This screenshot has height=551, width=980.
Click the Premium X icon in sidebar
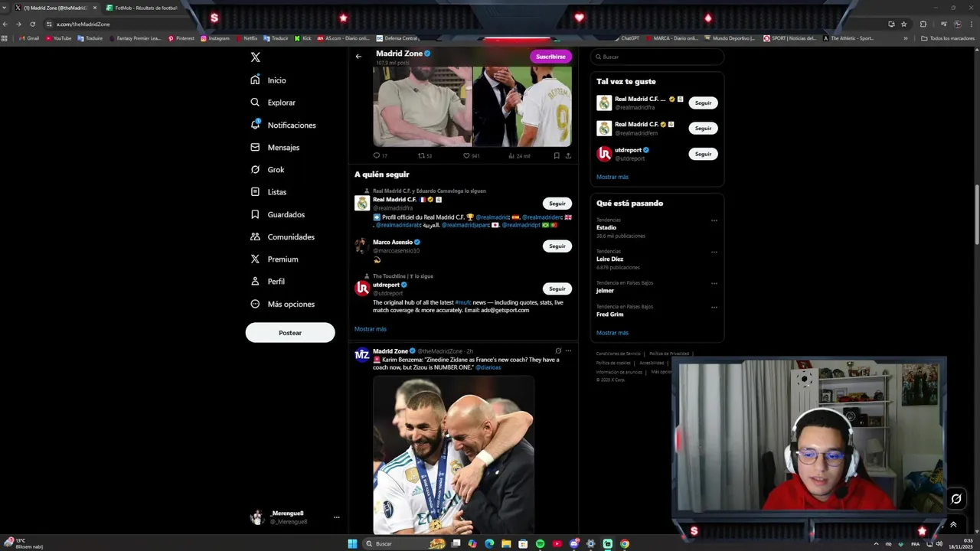pos(256,259)
